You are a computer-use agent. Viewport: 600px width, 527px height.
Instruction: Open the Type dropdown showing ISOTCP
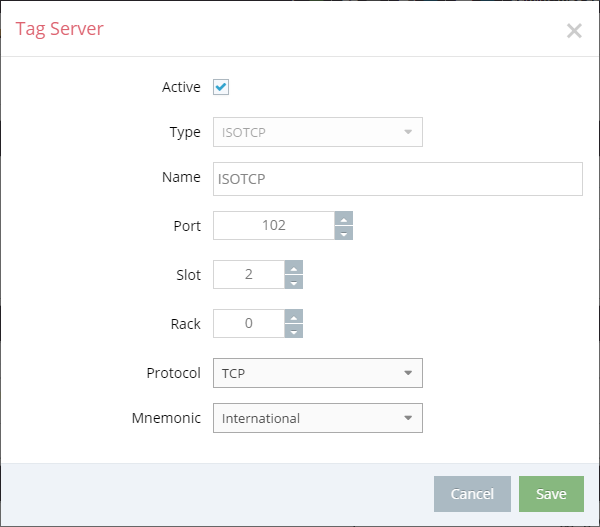pos(318,132)
